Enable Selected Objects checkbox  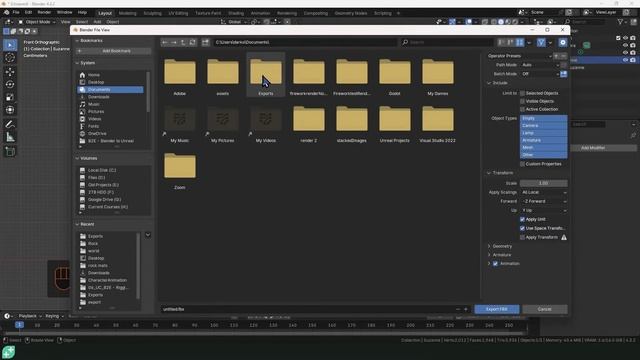point(522,93)
